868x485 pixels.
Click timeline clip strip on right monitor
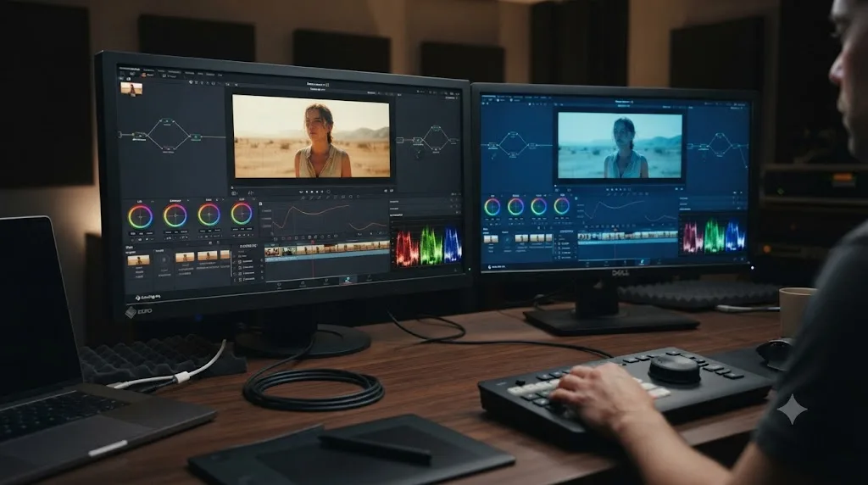(x=627, y=236)
